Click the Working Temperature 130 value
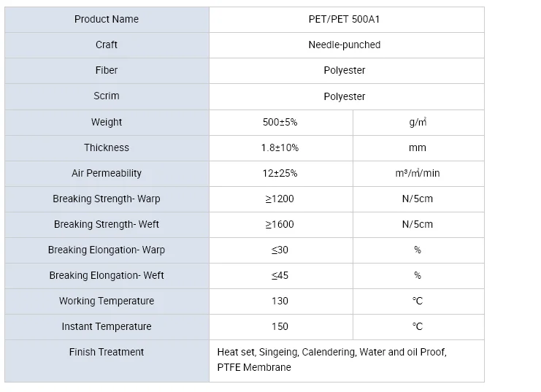 click(x=280, y=301)
